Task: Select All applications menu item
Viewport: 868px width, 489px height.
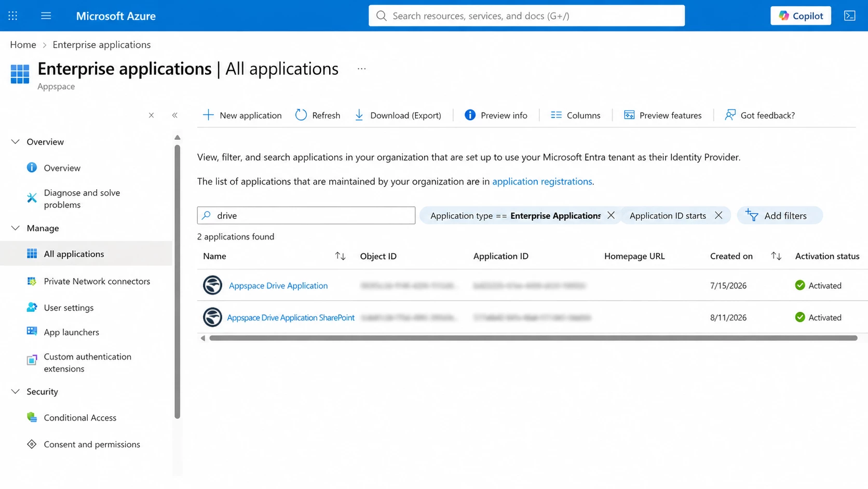Action: pyautogui.click(x=86, y=254)
